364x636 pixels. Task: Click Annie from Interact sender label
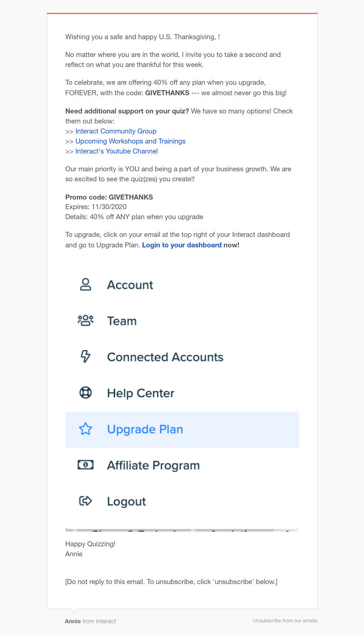pos(91,621)
